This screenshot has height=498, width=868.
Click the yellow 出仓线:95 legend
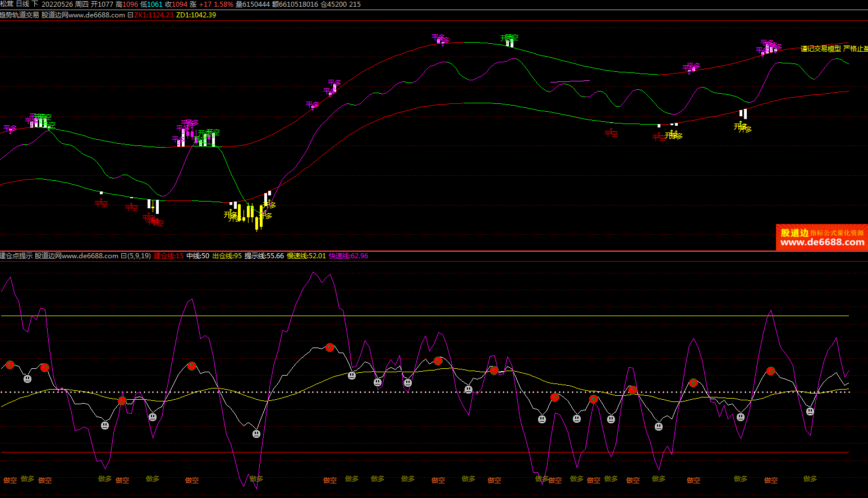[x=227, y=256]
